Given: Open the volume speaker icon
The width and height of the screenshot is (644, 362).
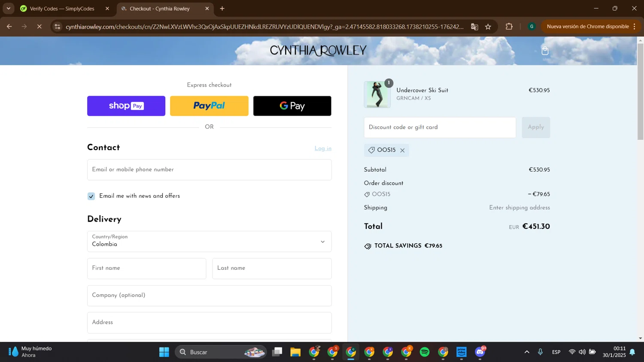Looking at the screenshot, I should click(582, 352).
